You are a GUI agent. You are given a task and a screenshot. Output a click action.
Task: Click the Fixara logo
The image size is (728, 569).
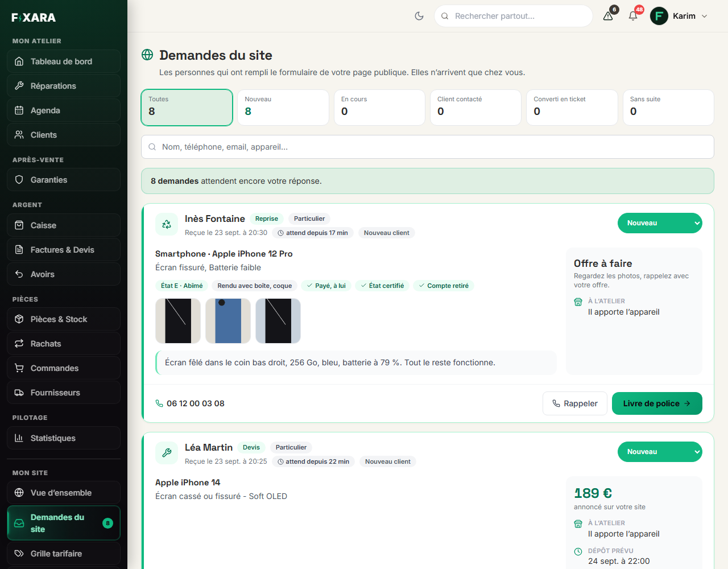[34, 18]
